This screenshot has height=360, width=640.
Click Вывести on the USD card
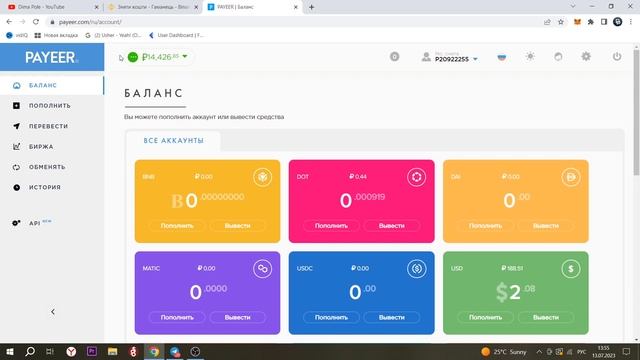(546, 317)
